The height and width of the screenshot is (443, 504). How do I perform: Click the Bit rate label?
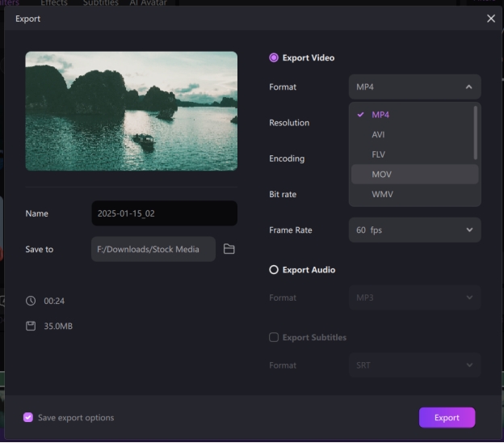(x=283, y=194)
